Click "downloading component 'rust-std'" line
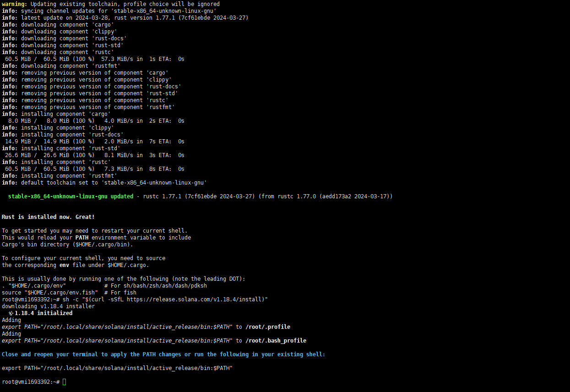570x392 pixels. 63,45
